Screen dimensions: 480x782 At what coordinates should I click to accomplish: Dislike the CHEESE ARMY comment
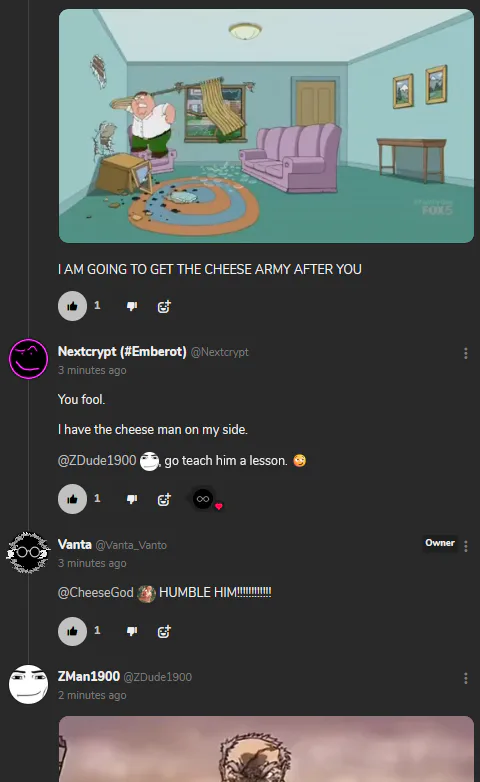[x=132, y=306]
